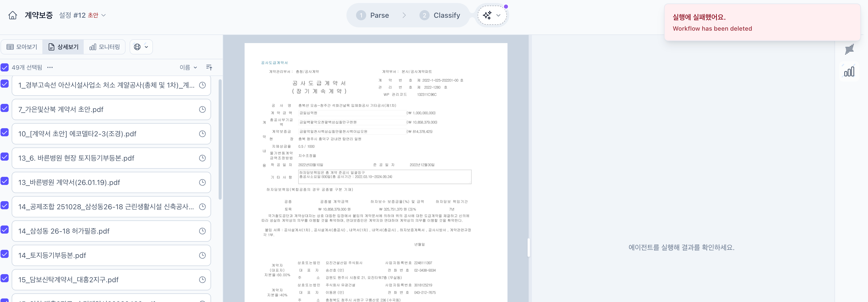Viewport: 868px width, 302px height.
Task: Open file 1_경부고속선 아산시설사업소 in the list
Action: (x=111, y=85)
